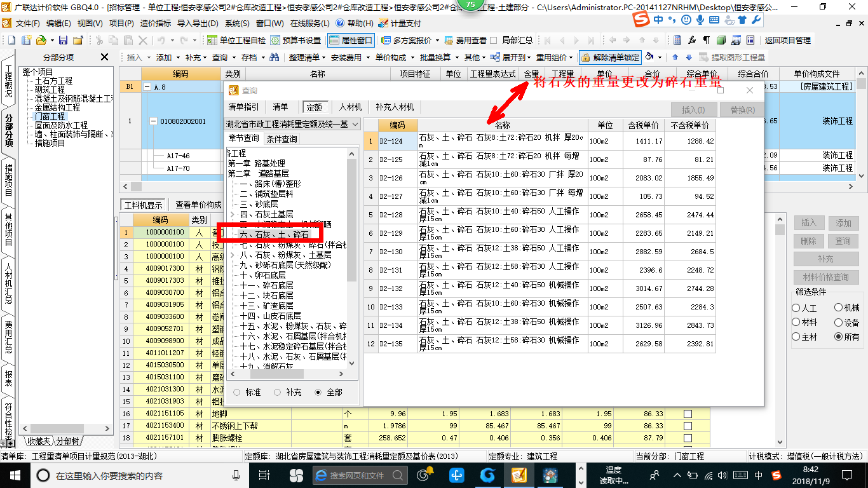Click the paint bucket fill color icon
868x488 pixels.
point(649,57)
